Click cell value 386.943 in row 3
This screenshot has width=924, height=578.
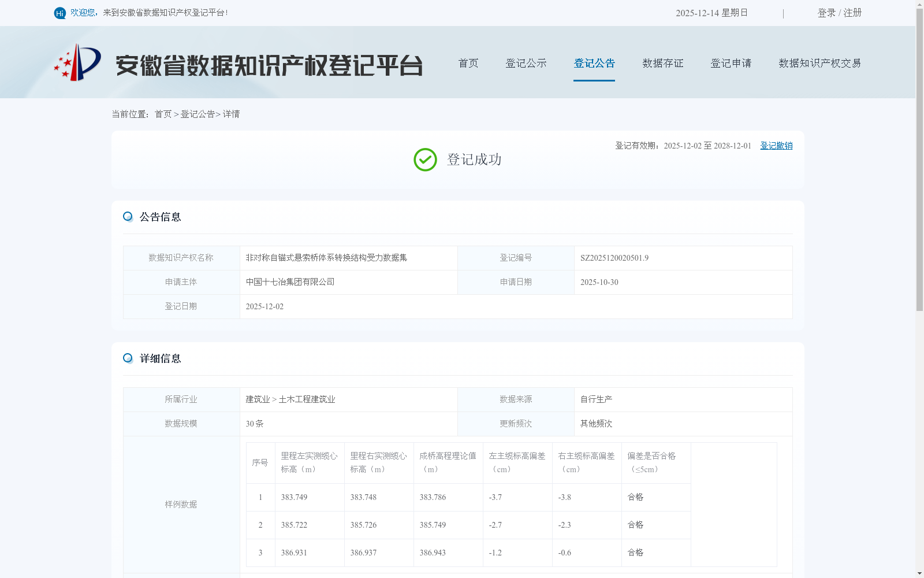pos(433,553)
